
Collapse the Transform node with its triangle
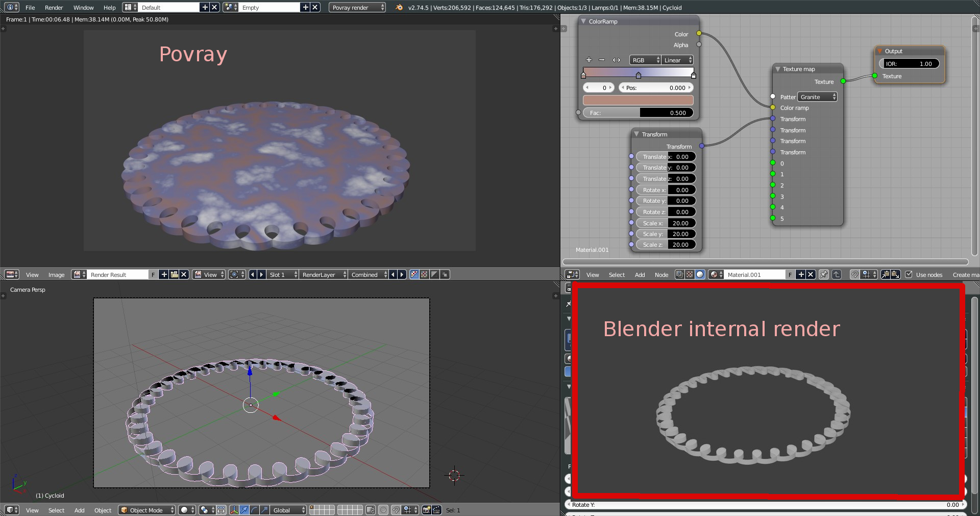tap(636, 134)
